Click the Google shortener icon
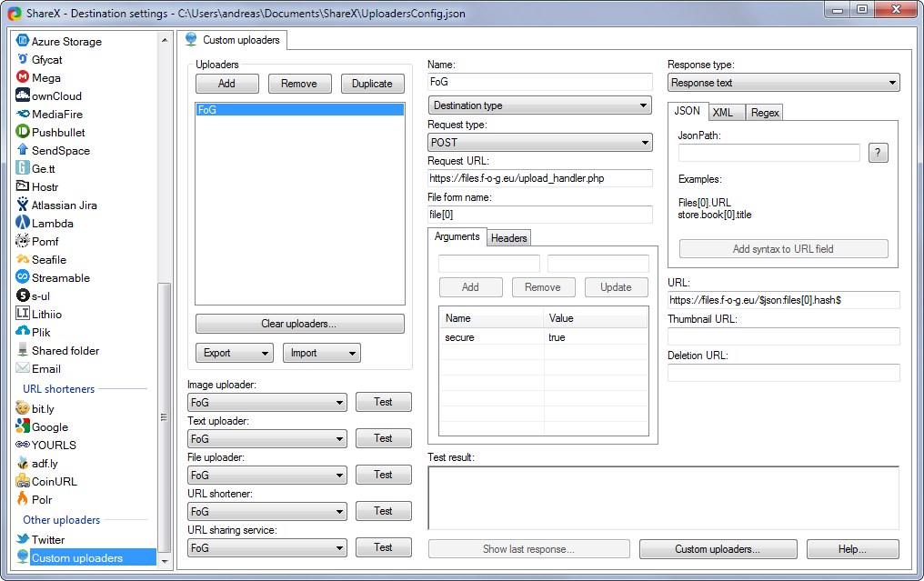This screenshot has width=924, height=581. (23, 426)
